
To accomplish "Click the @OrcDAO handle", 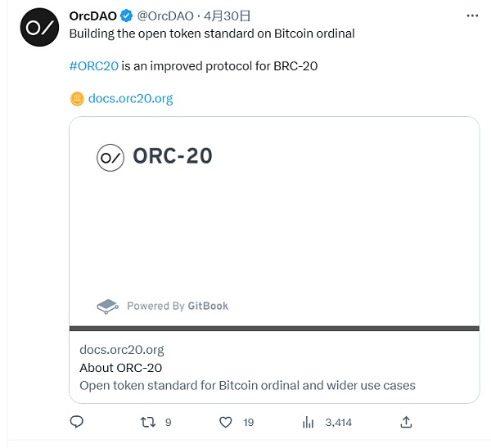I will 165,16.
